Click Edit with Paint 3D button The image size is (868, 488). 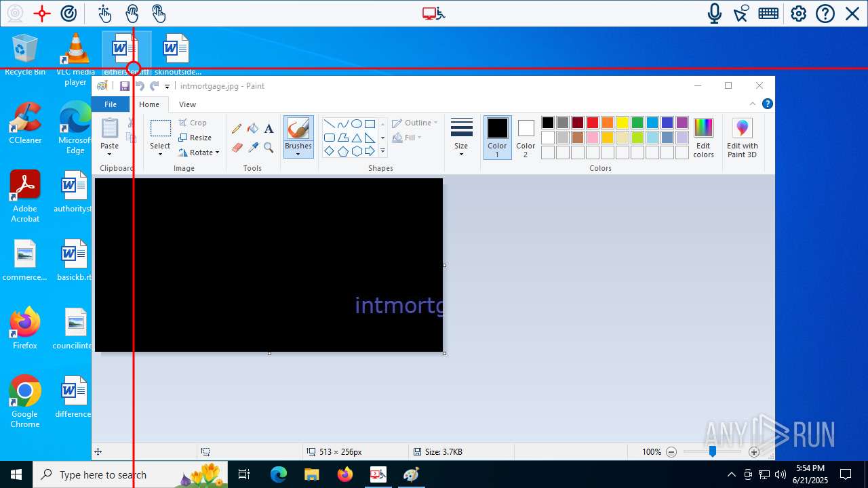click(x=742, y=138)
